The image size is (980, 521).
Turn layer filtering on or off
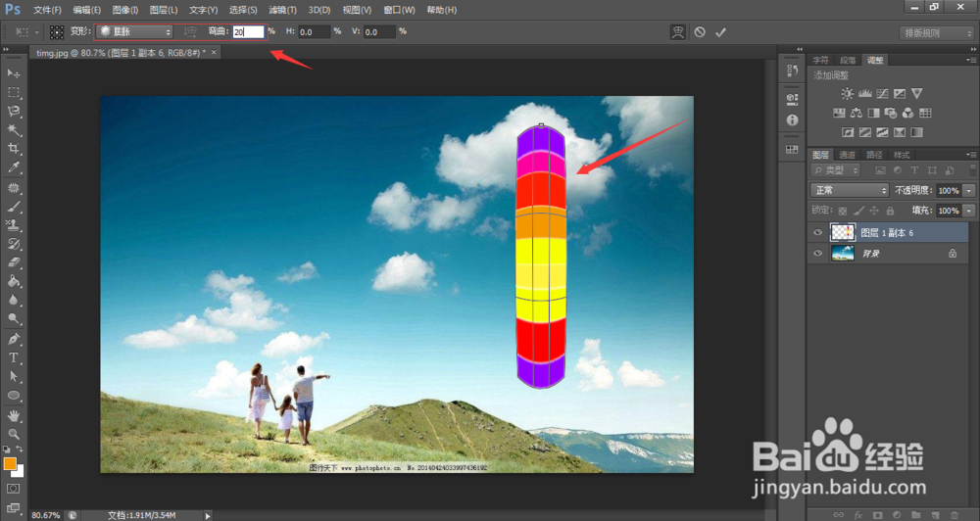click(972, 169)
